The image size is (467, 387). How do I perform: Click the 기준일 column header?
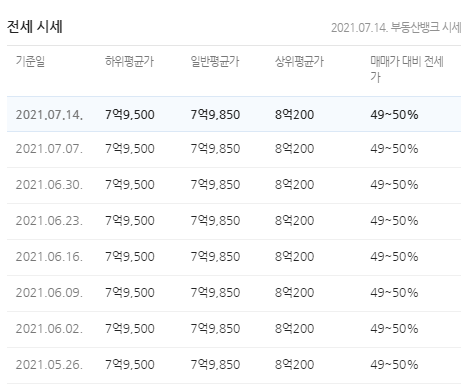click(30, 61)
